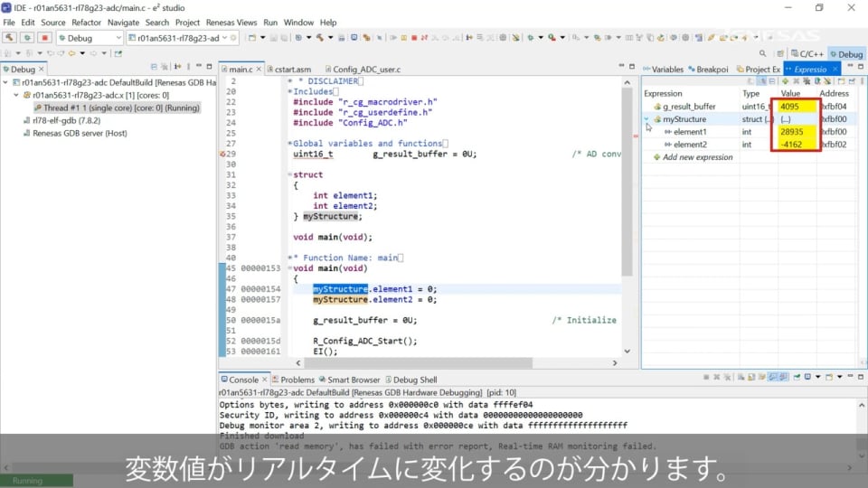Click the hammer Build button in launch bar
The image size is (868, 488).
(10, 38)
